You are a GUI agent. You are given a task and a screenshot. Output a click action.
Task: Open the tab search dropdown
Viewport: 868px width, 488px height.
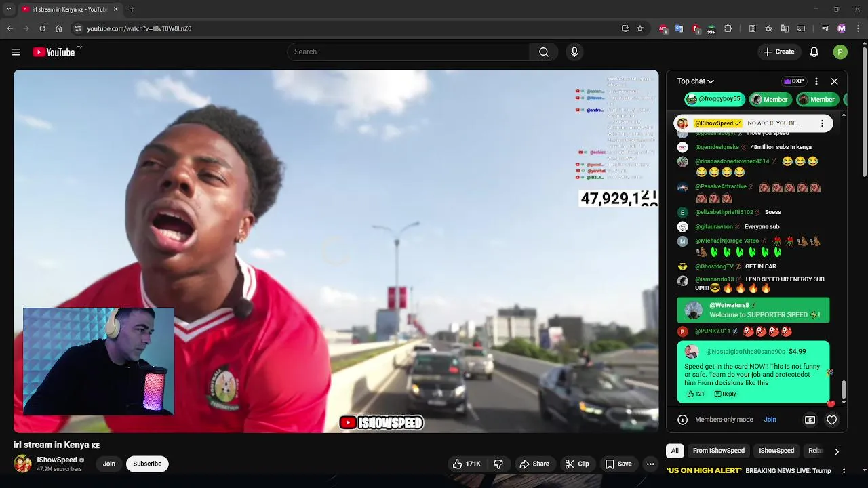9,9
